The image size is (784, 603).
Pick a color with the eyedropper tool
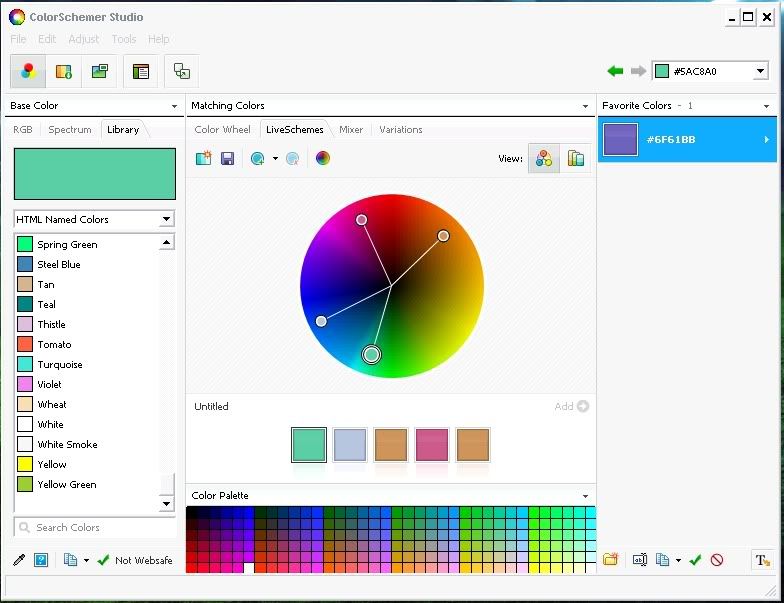coord(19,560)
